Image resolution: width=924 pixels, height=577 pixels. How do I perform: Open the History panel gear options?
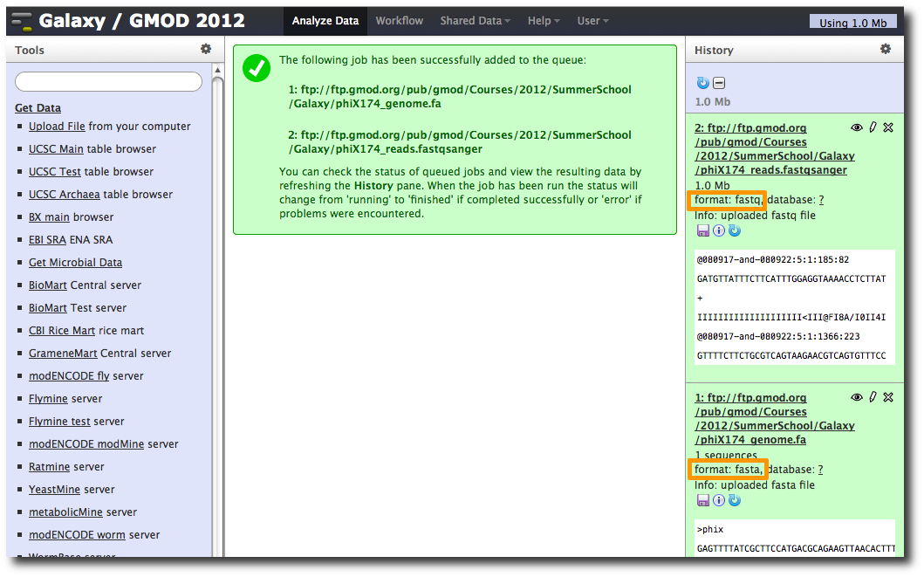click(x=885, y=49)
